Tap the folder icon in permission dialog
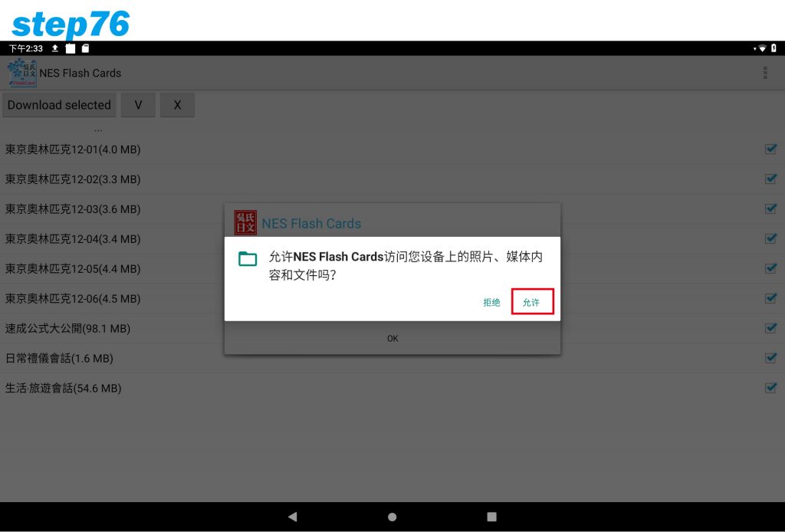This screenshot has height=532, width=785. (248, 259)
